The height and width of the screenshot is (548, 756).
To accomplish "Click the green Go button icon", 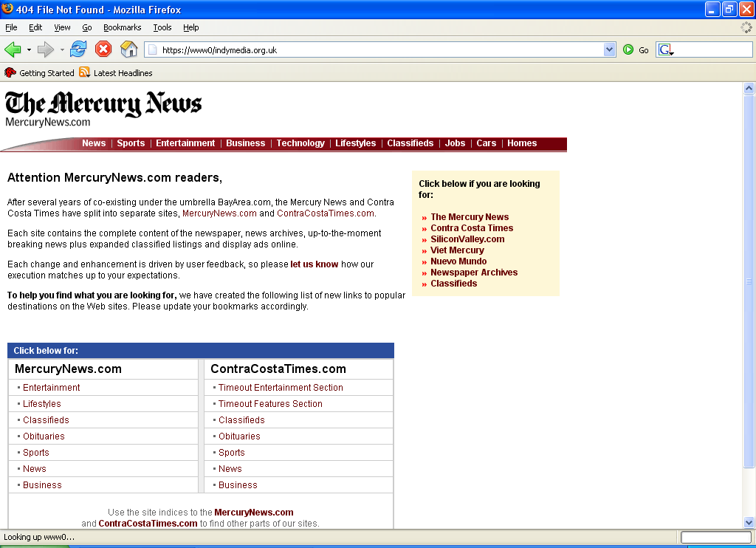I will (x=628, y=49).
